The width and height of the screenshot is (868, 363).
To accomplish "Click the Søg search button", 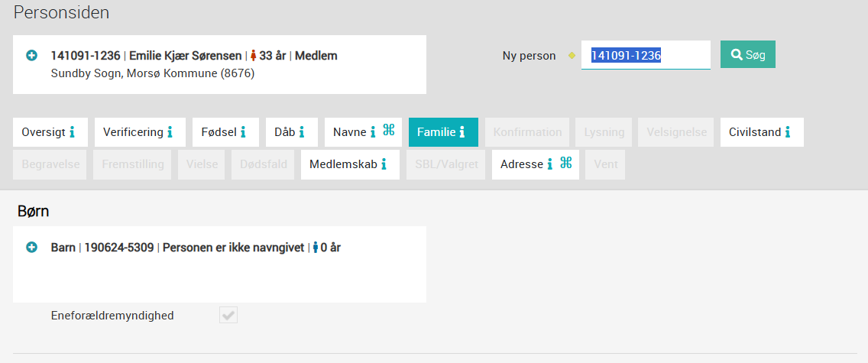I will pos(747,54).
